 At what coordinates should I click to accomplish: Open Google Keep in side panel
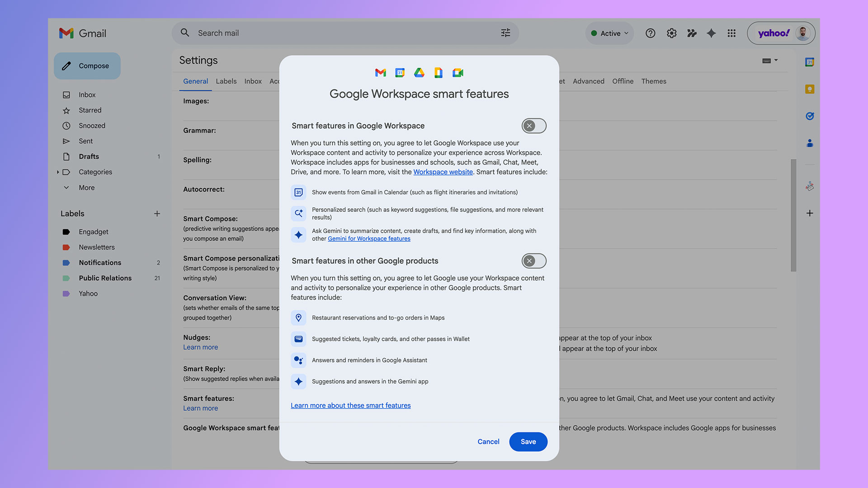[x=809, y=89]
